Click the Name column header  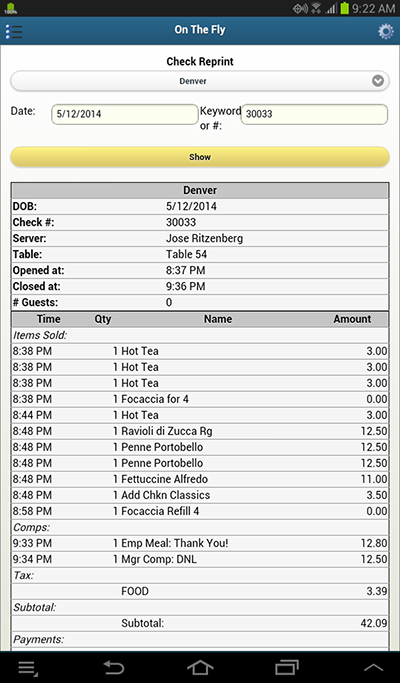pos(218,319)
